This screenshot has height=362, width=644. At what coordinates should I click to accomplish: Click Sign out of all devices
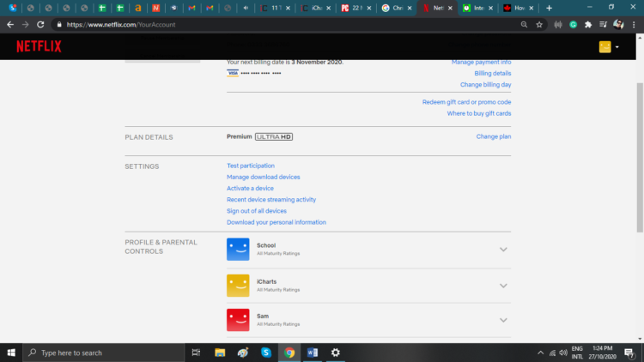pyautogui.click(x=257, y=210)
